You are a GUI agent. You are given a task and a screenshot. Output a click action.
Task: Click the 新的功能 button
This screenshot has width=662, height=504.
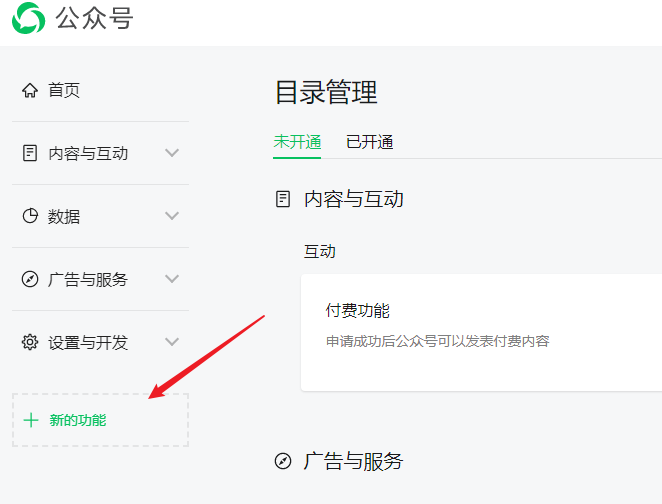[x=100, y=420]
